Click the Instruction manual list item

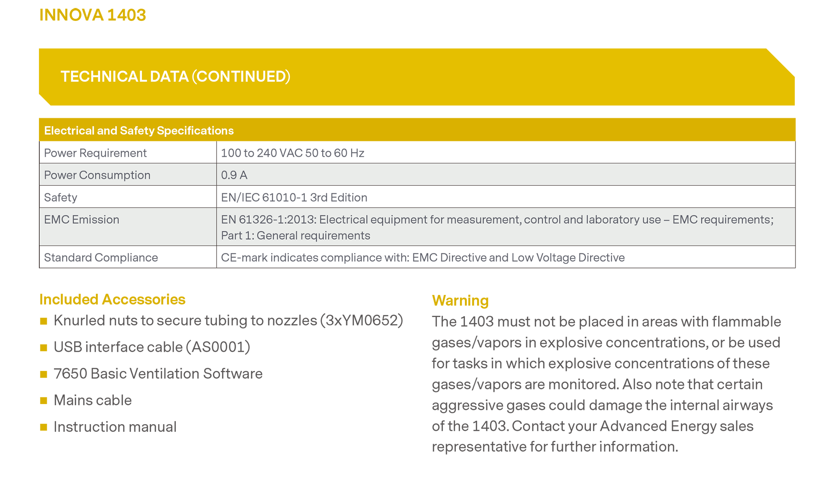[115, 427]
